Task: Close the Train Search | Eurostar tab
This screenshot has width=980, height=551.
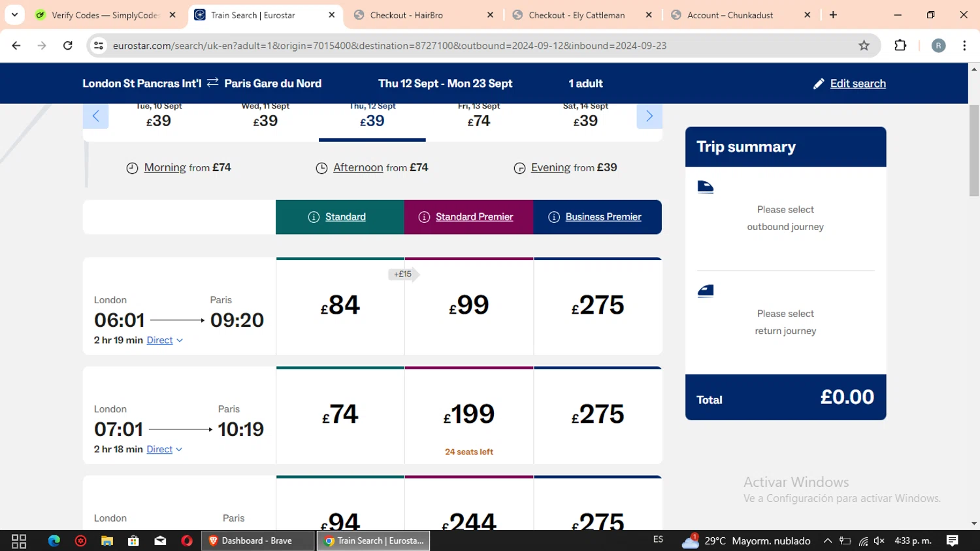Action: 331,14
